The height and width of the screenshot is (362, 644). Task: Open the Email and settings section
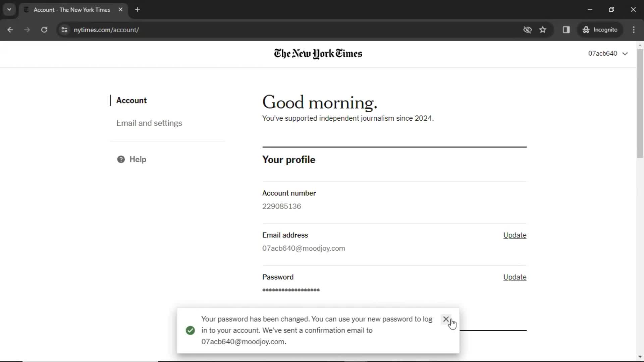tap(149, 123)
